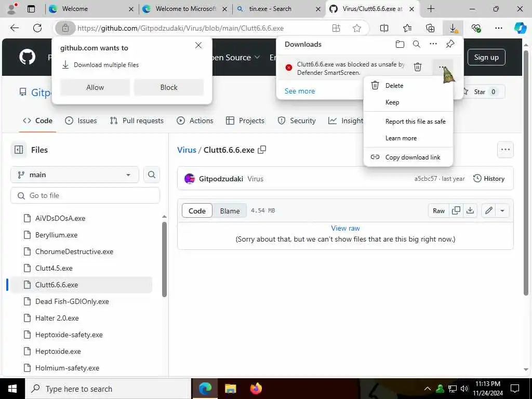This screenshot has width=532, height=399.
Task: Show hidden system tray icons chevron
Action: 428,389
